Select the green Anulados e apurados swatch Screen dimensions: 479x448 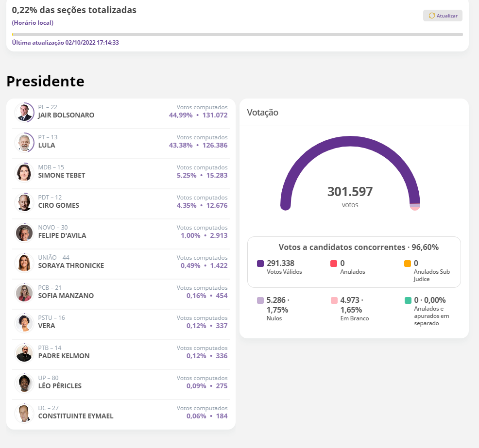pyautogui.click(x=408, y=300)
